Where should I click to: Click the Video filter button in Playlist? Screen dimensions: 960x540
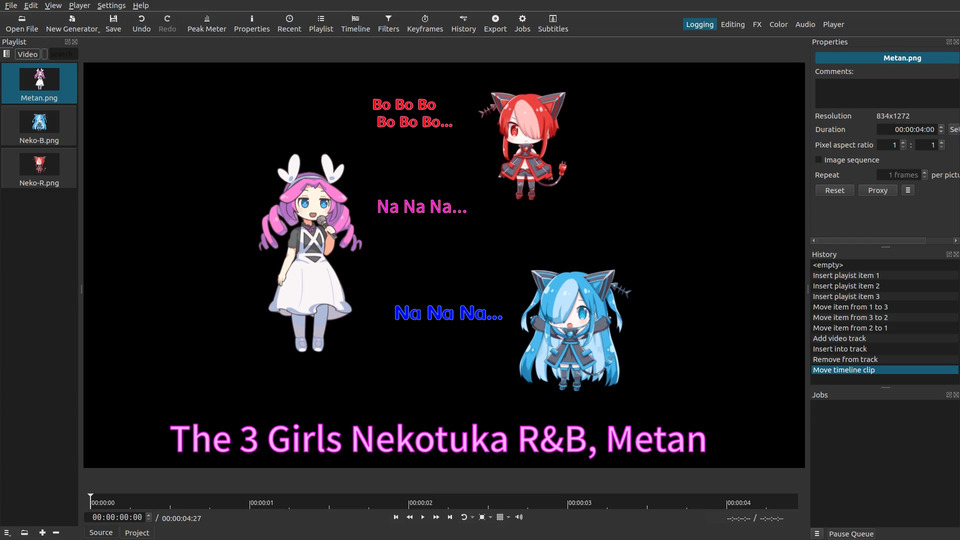pos(28,54)
